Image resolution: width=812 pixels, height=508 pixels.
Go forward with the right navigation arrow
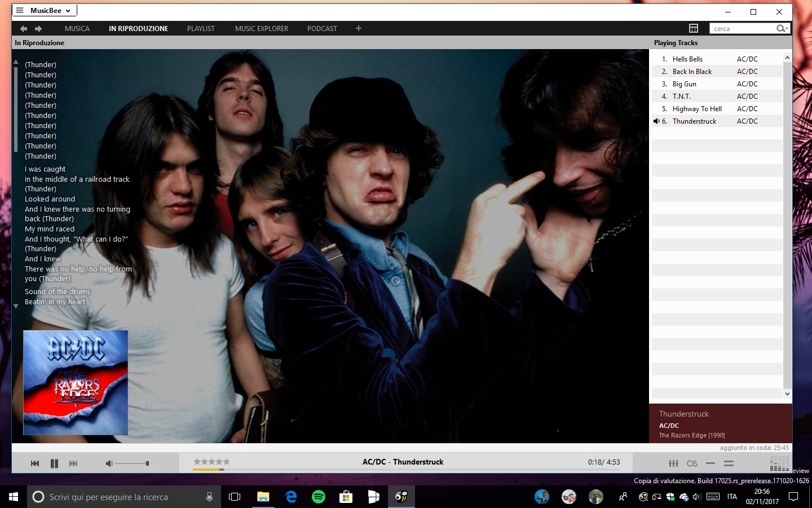tap(38, 28)
